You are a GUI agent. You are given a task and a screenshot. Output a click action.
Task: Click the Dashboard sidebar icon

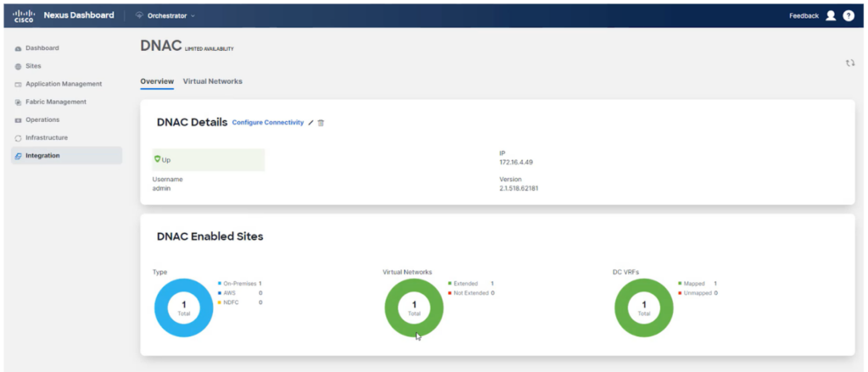18,48
